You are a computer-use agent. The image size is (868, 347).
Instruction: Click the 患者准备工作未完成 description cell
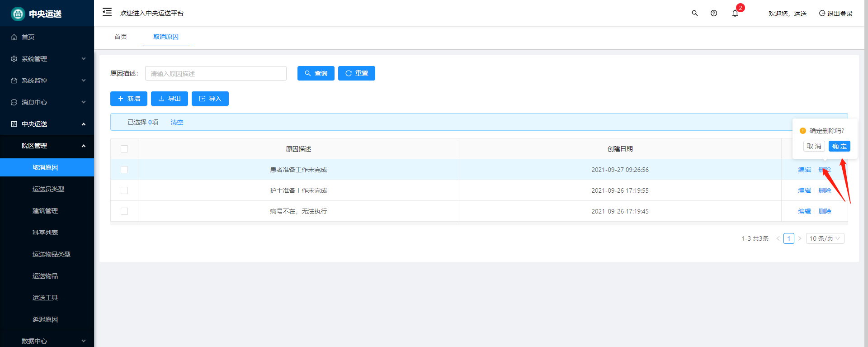click(298, 170)
